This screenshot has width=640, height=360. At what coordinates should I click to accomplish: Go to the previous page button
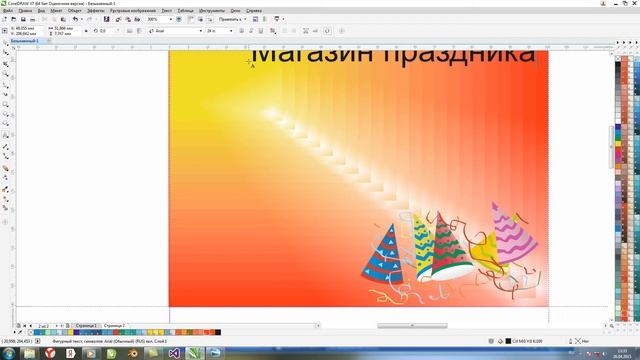[31, 326]
